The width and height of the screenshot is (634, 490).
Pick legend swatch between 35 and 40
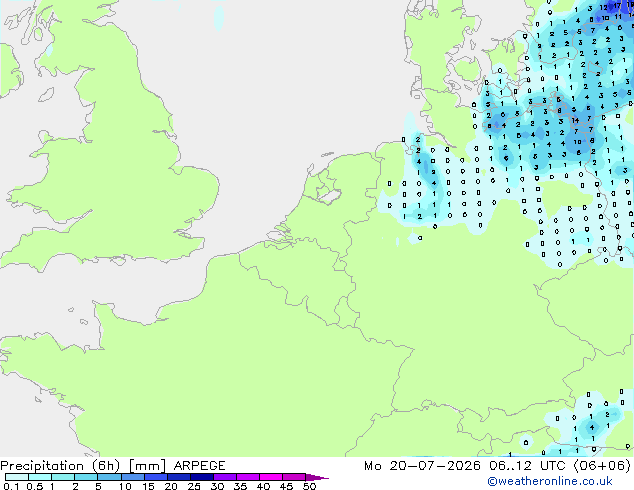coord(248,477)
